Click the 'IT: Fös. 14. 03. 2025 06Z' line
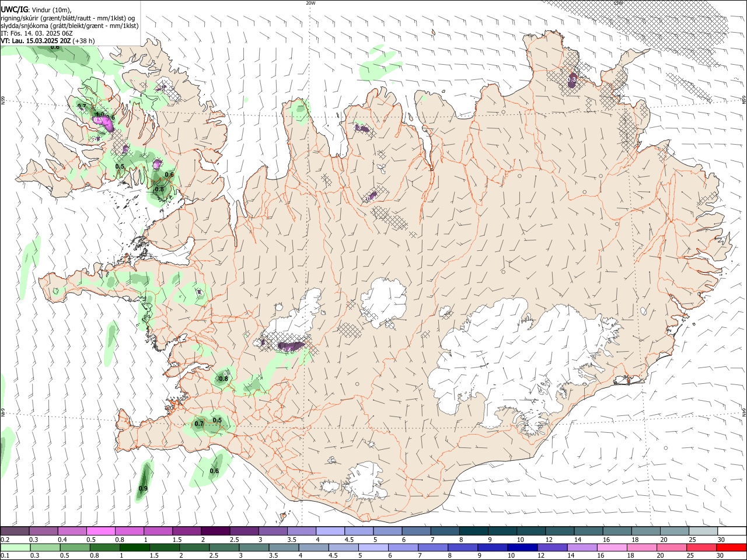This screenshot has height=560, width=747. tap(36, 33)
